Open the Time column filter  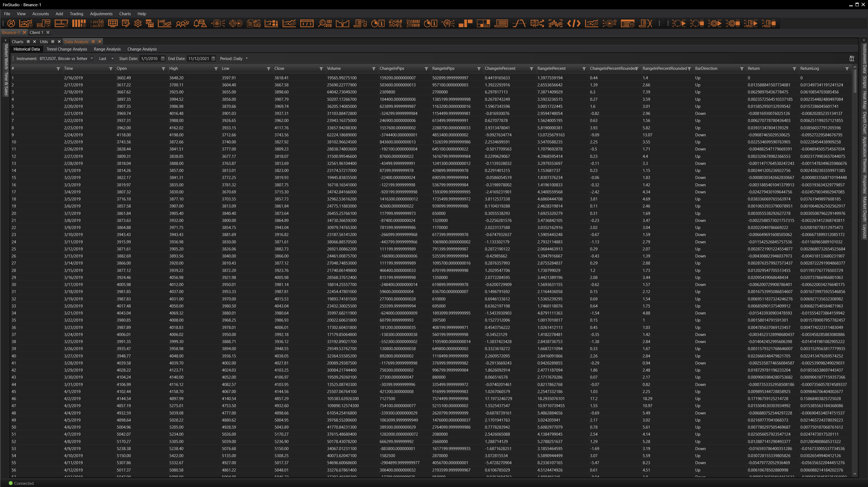pyautogui.click(x=111, y=69)
